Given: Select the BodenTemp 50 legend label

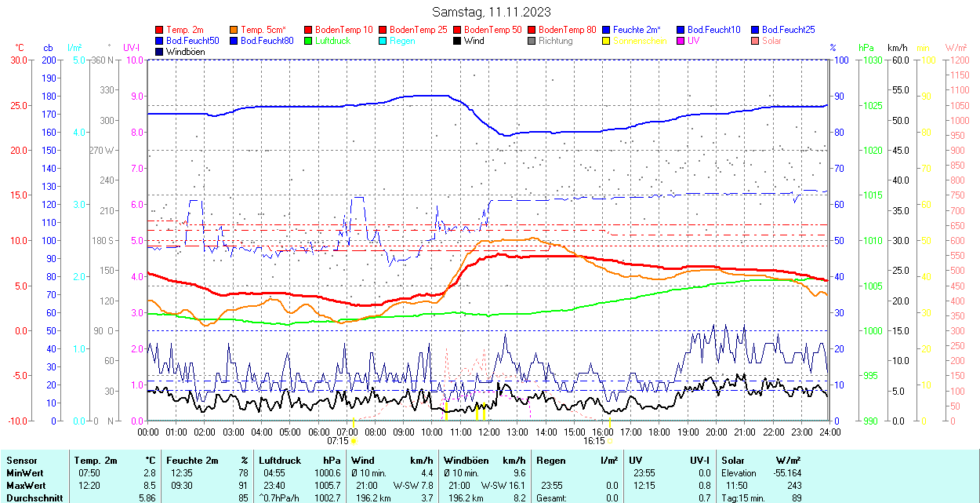Looking at the screenshot, I should click(492, 30).
